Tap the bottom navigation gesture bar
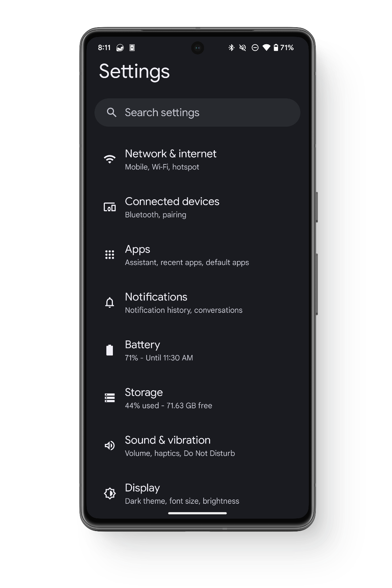The height and width of the screenshot is (588, 392). tap(197, 513)
